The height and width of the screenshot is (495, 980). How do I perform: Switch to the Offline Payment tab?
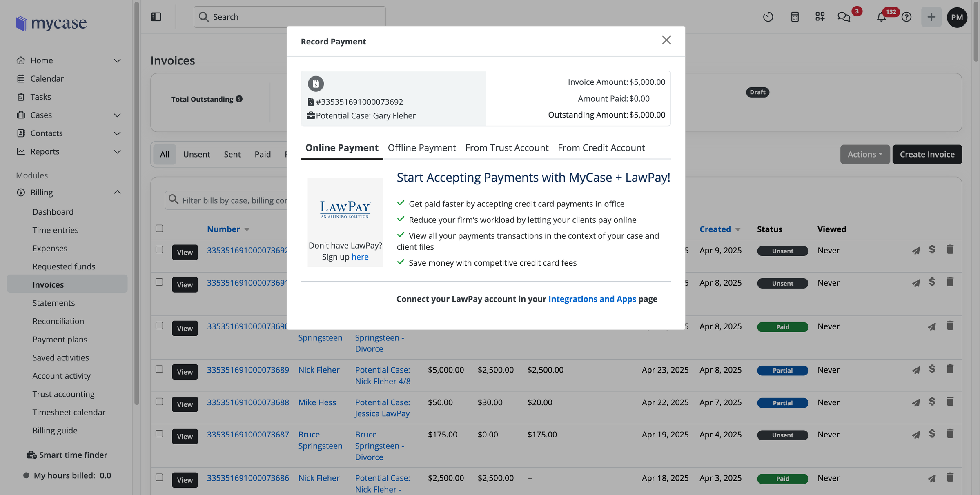click(x=422, y=148)
